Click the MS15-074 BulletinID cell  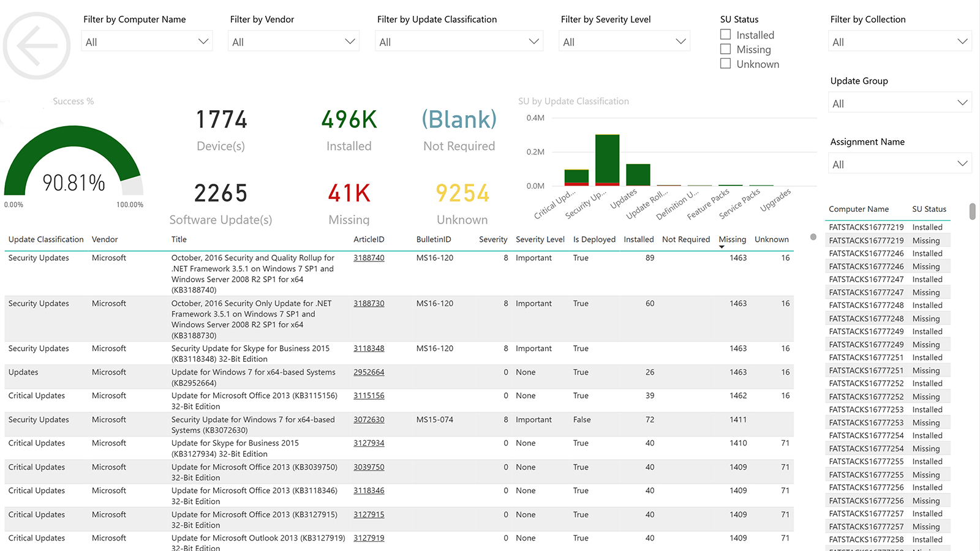pyautogui.click(x=435, y=419)
